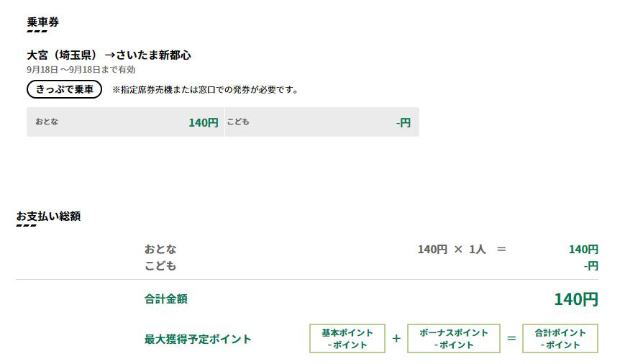Click the 合計金額 label

click(x=165, y=299)
